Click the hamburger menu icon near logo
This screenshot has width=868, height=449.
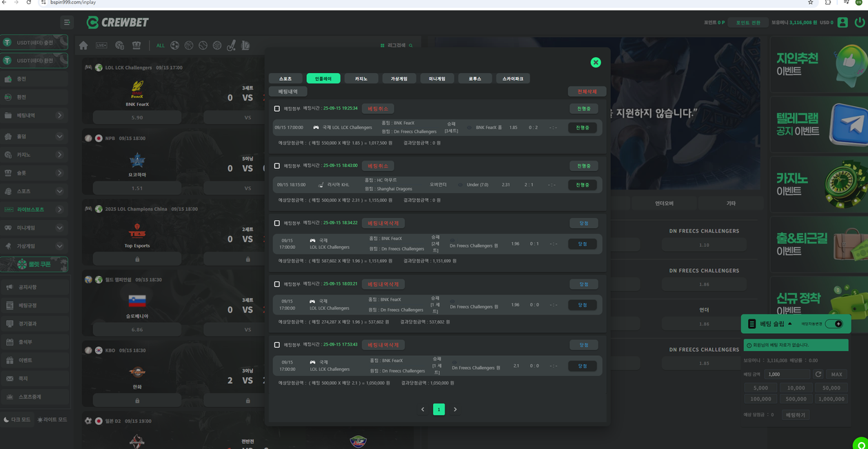pos(67,22)
